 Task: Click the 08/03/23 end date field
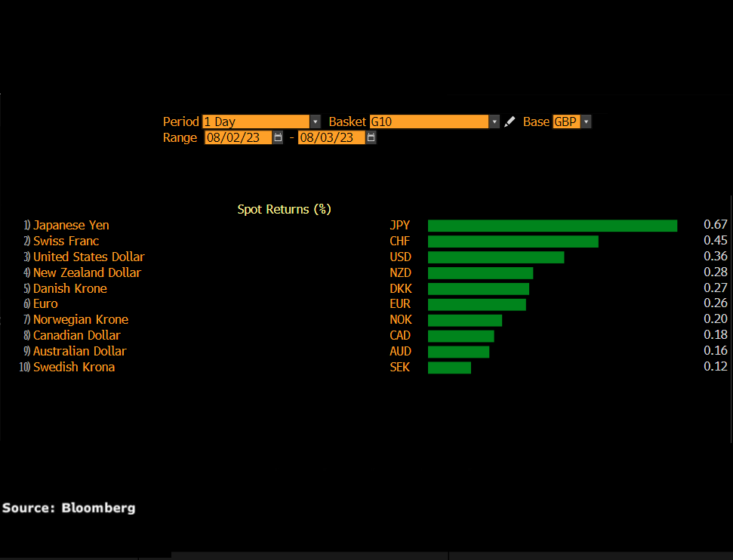coord(331,137)
